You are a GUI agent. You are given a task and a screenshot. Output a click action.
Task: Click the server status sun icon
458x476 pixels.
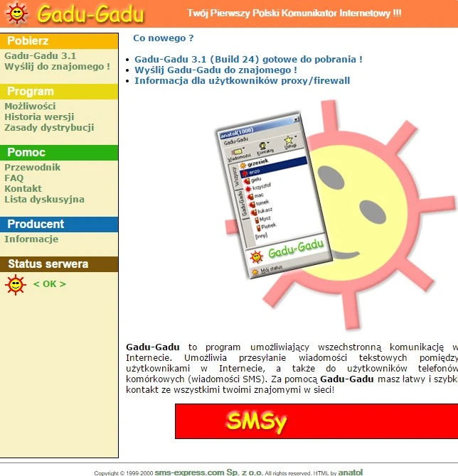click(x=15, y=284)
